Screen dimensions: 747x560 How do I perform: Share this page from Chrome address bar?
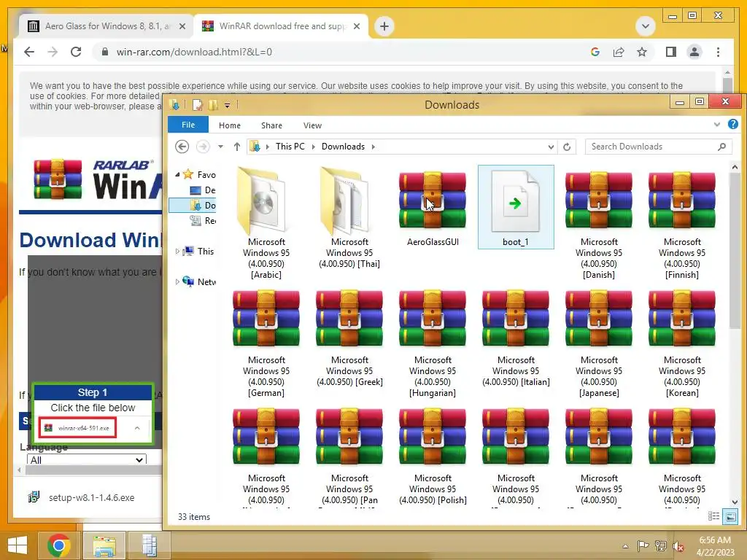pos(619,52)
